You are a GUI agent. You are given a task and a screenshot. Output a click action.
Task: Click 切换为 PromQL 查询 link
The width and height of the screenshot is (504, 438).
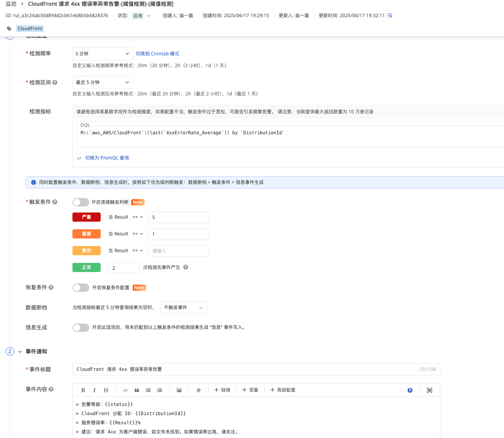tap(107, 158)
